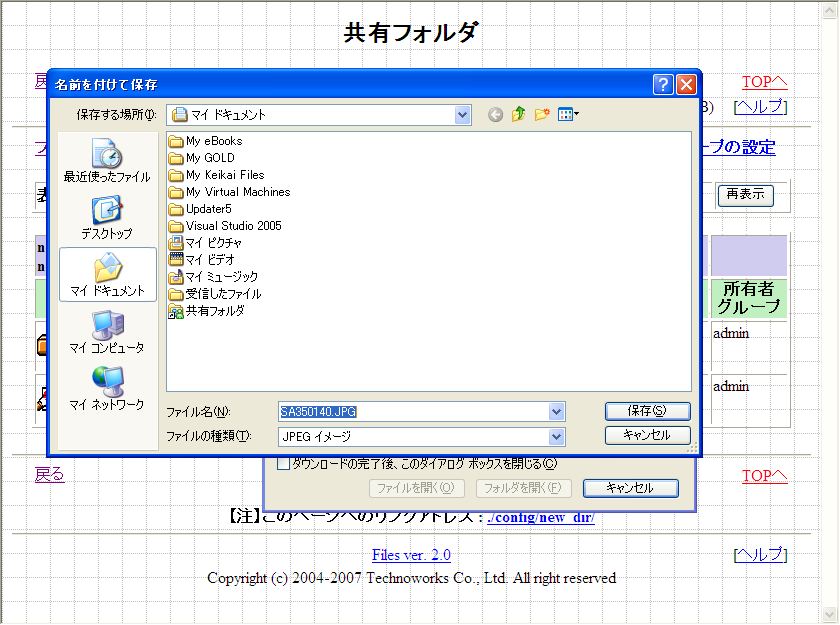Select Desktop (デスクトップ) in places bar
Viewport: 840px width, 625px height.
coord(107,217)
